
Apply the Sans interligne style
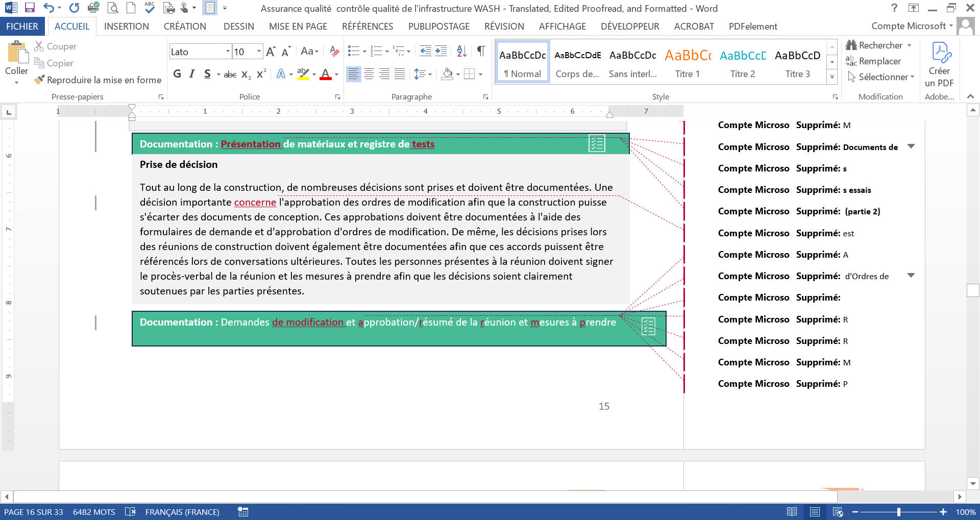(x=633, y=62)
